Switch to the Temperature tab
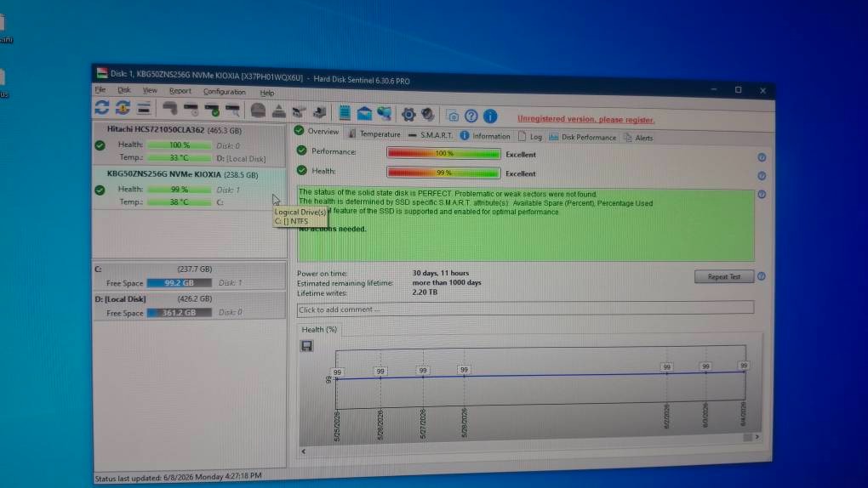 click(374, 133)
